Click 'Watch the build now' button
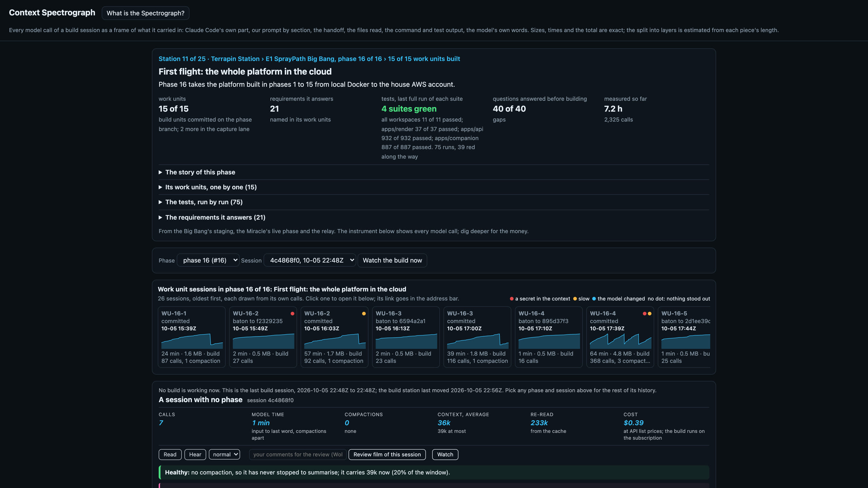 392,260
